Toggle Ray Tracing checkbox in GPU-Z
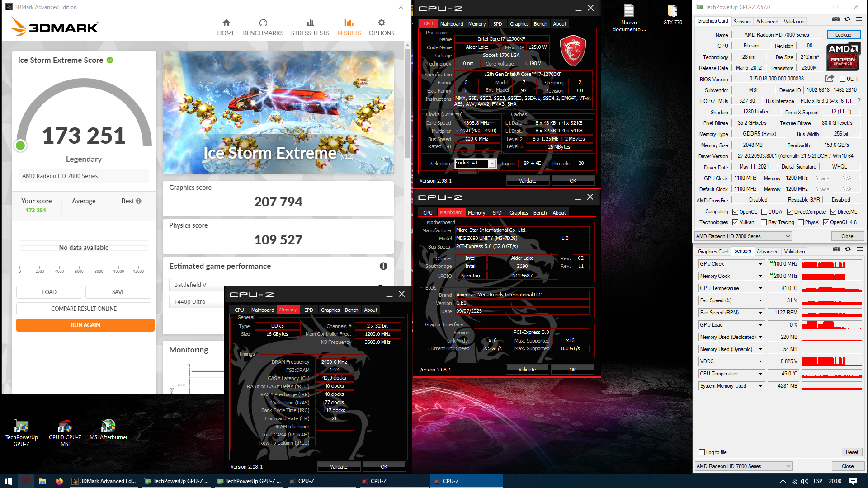 pyautogui.click(x=764, y=222)
